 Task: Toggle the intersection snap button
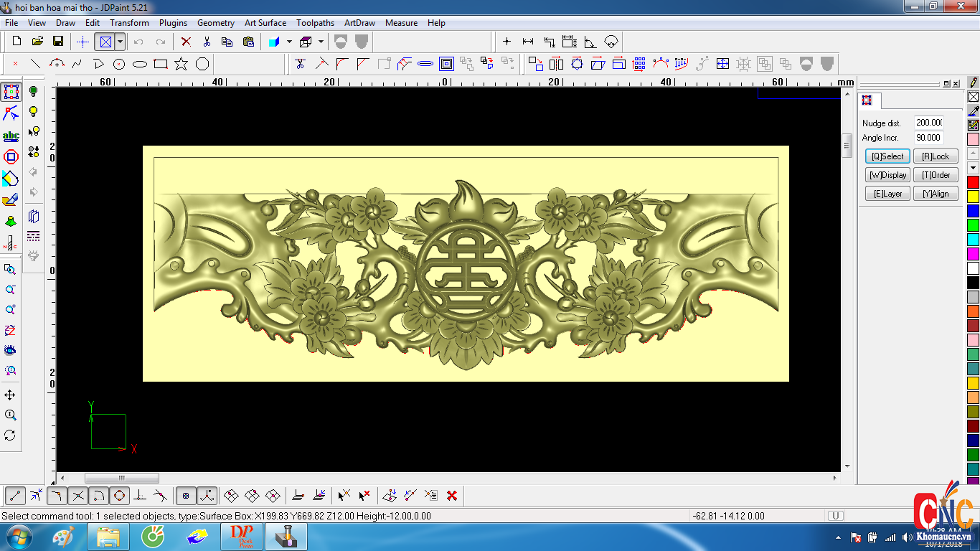78,496
